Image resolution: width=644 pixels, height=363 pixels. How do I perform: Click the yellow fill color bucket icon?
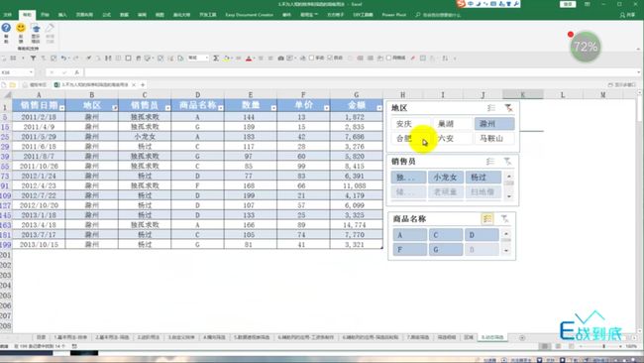pyautogui.click(x=226, y=59)
